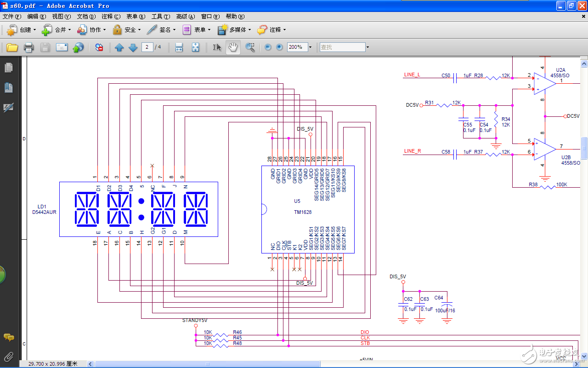Open the 高级 (Advanced) menu

tap(186, 17)
